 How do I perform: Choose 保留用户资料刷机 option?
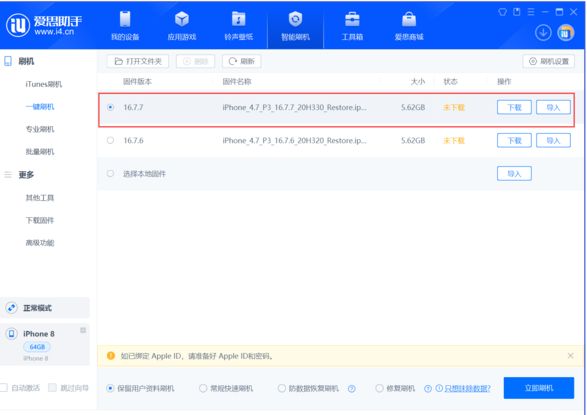pos(140,388)
